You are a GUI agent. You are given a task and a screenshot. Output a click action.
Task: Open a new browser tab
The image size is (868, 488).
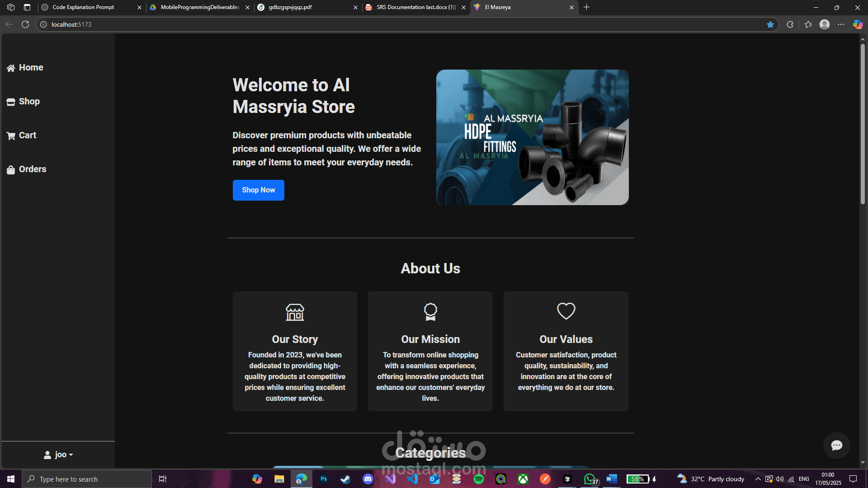587,7
